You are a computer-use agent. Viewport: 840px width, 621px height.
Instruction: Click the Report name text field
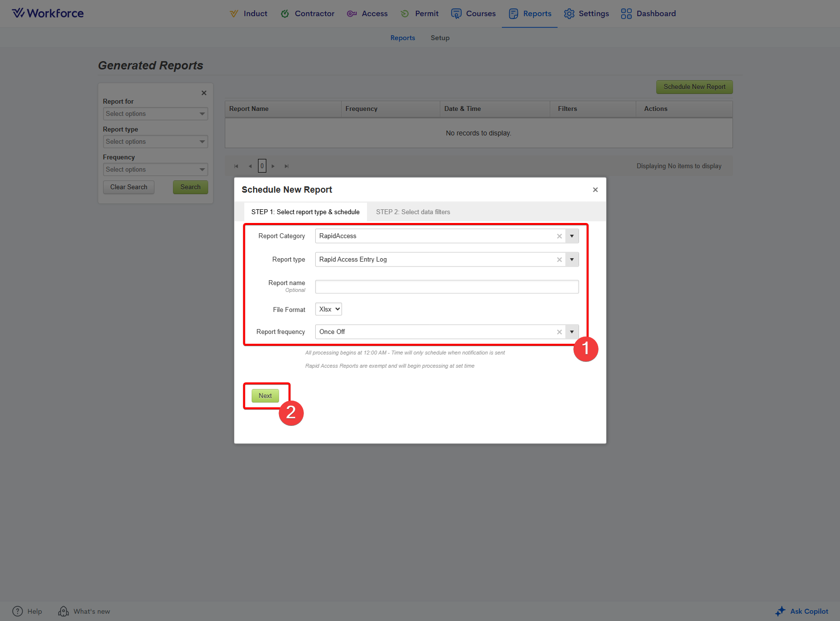coord(447,287)
